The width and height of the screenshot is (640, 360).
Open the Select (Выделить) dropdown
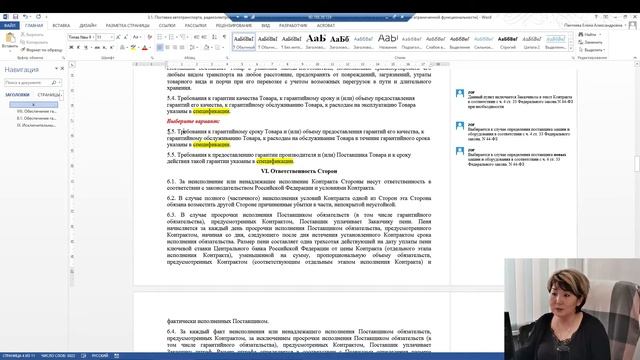point(592,50)
